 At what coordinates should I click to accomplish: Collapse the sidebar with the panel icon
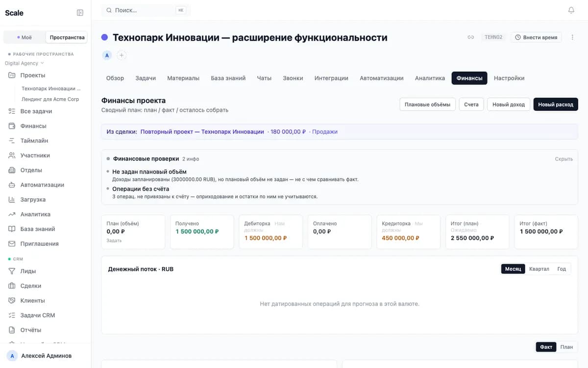tap(80, 13)
